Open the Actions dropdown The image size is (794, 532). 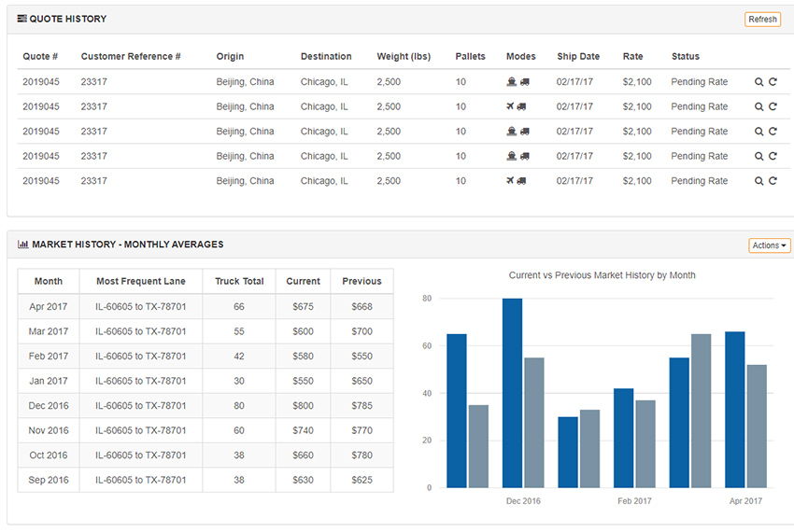click(x=769, y=245)
